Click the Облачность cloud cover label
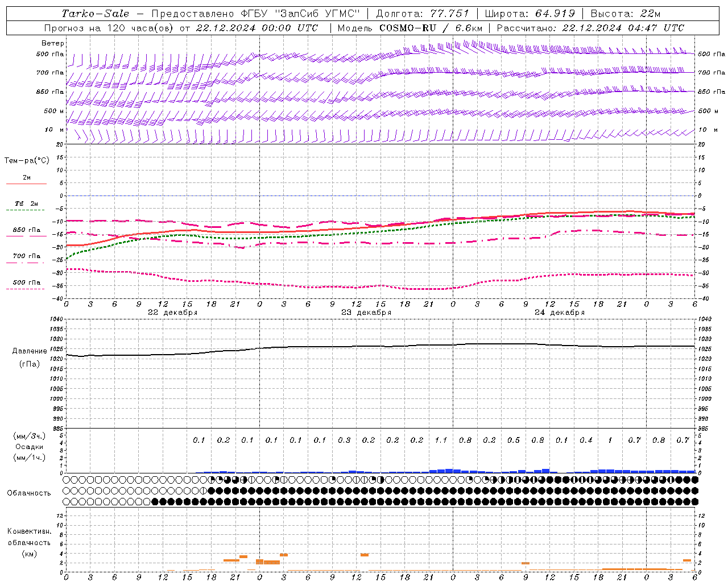This screenshot has height=582, width=728. point(29,493)
